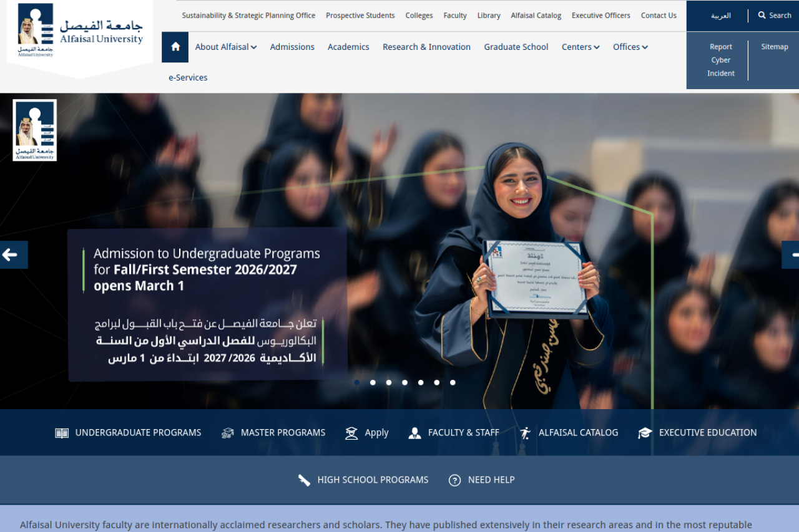Go to previous slide with left arrow
This screenshot has width=799, height=532.
click(x=11, y=254)
